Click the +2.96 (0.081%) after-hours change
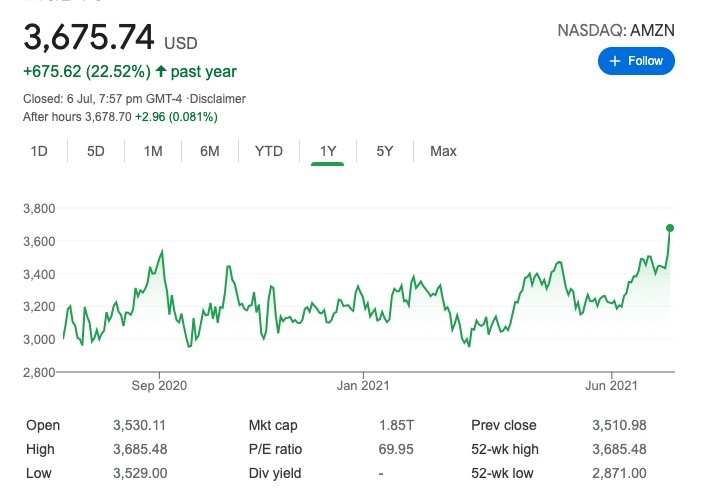708x503 pixels. coord(176,117)
